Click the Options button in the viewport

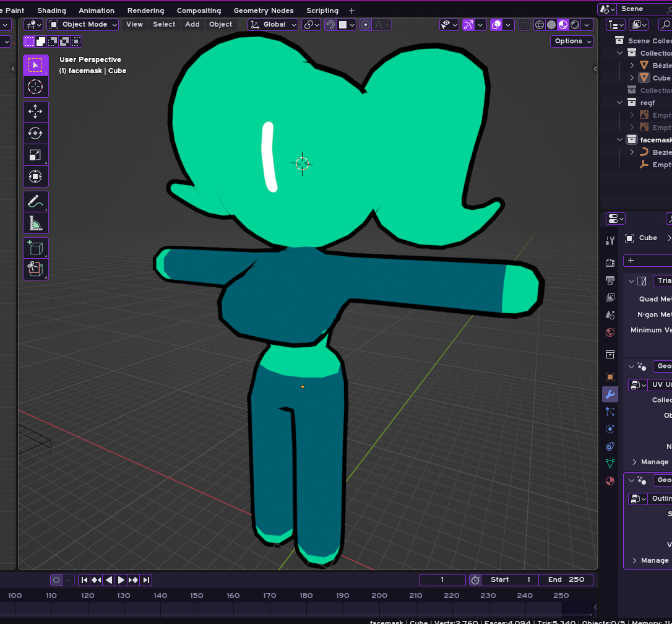571,41
